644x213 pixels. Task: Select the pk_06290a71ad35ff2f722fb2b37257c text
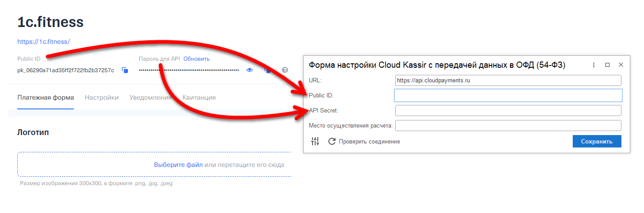(66, 70)
